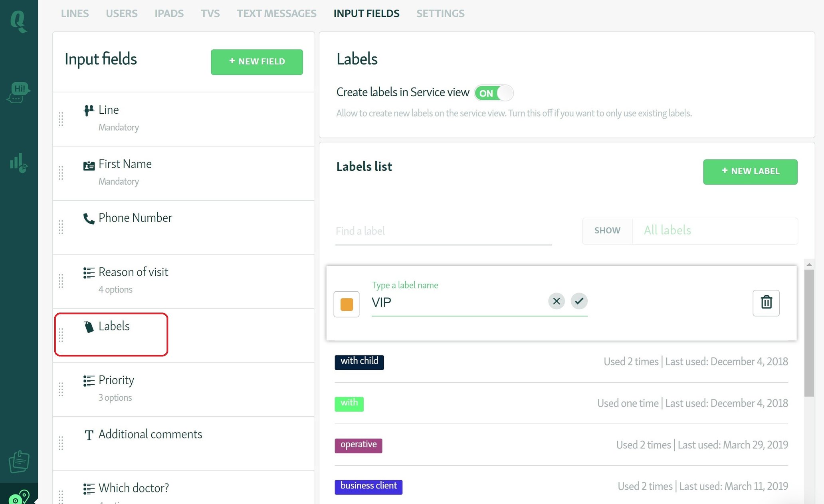Open the bar chart statistics sidebar icon
Viewport: 824px width, 504px height.
pyautogui.click(x=19, y=163)
